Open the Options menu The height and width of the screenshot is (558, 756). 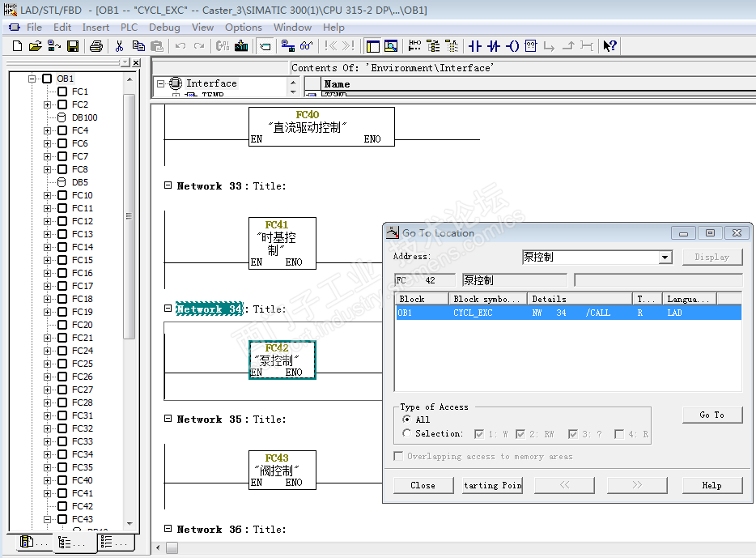(243, 27)
